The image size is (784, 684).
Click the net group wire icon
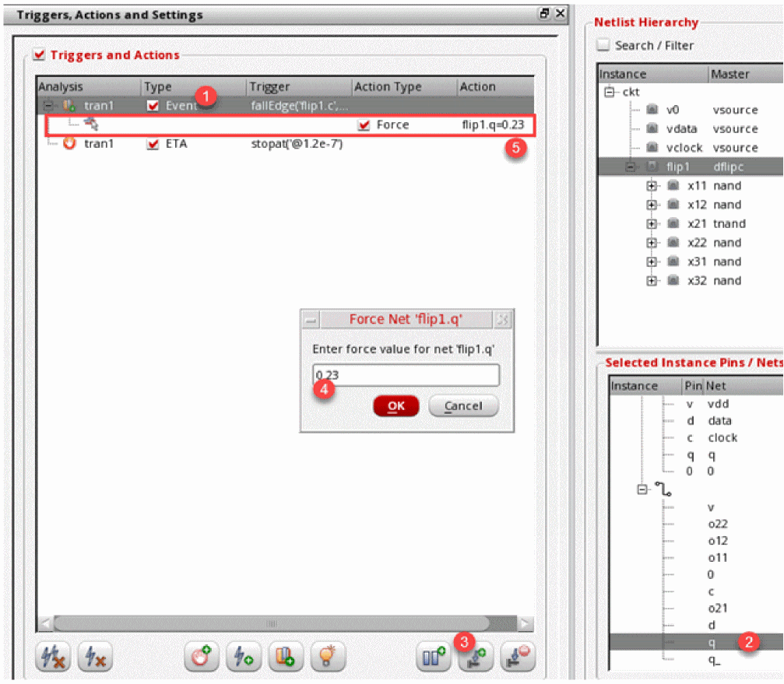point(663,489)
